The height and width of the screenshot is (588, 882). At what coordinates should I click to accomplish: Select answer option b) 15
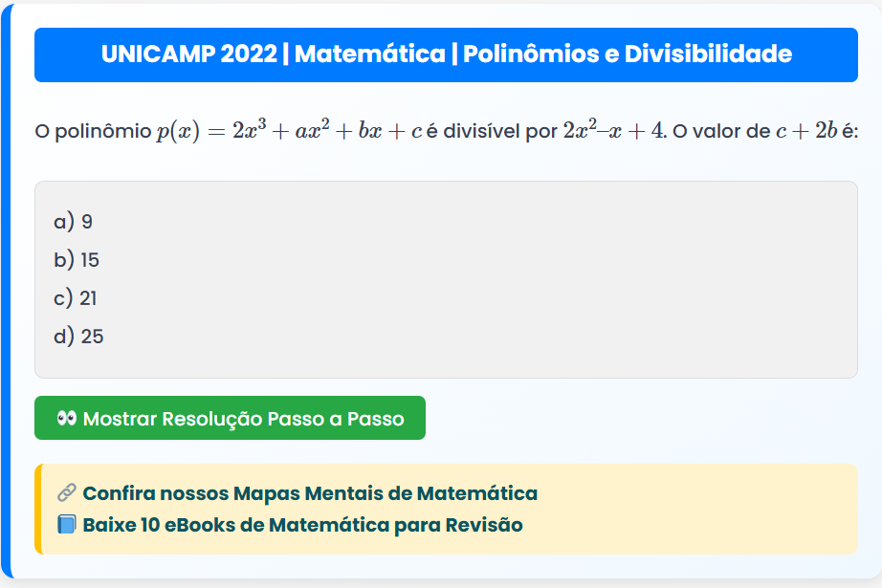77,260
